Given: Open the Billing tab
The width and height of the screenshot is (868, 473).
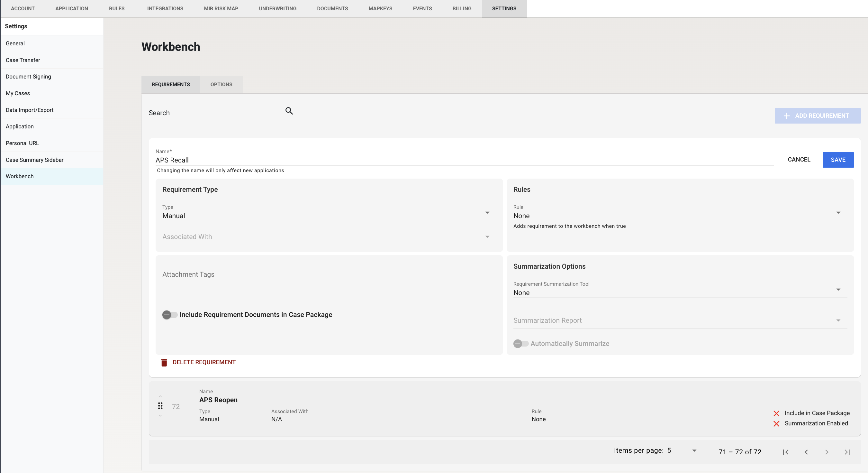Looking at the screenshot, I should coord(462,8).
